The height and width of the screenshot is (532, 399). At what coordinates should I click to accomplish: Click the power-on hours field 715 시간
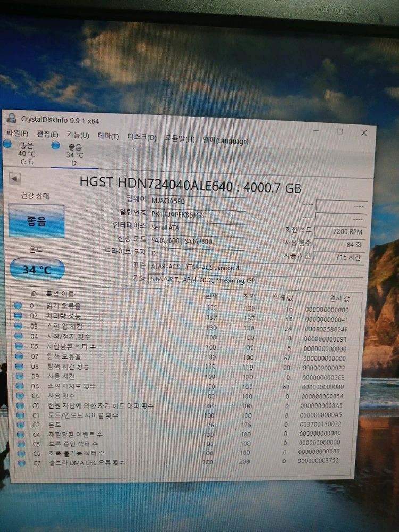(339, 257)
